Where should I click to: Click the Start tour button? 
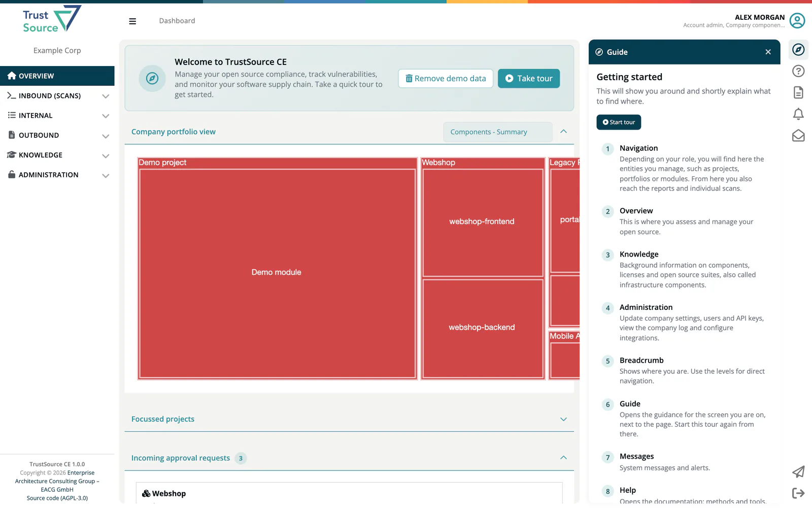click(619, 122)
